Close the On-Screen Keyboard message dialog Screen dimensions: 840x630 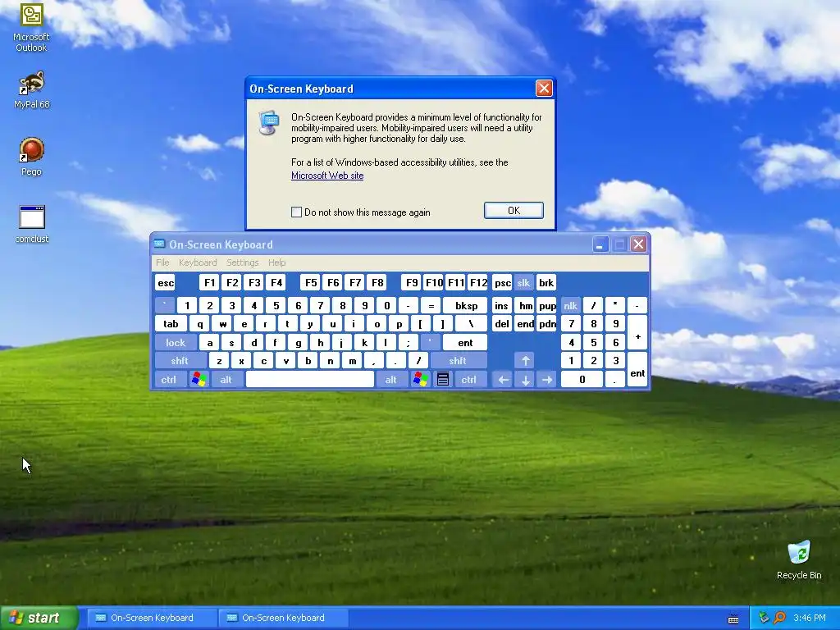[x=544, y=89]
